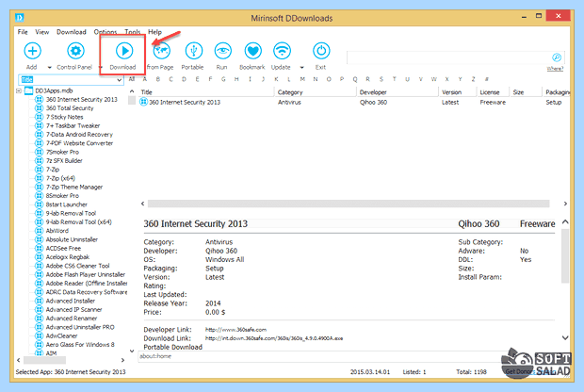Click the Version column header
The image size is (584, 392).
(458, 92)
